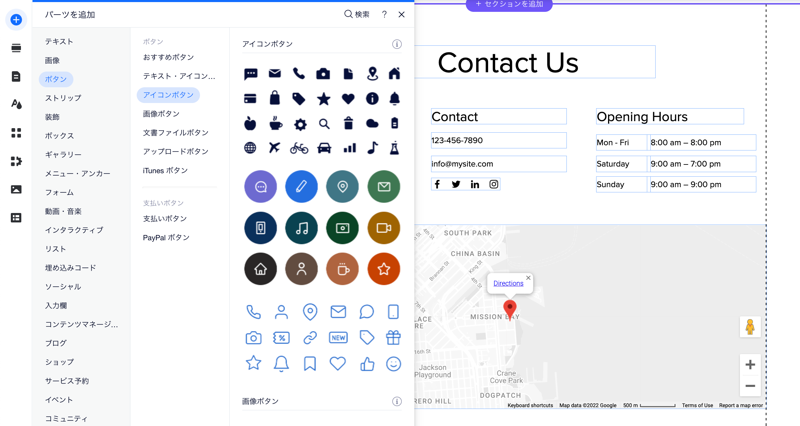
Task: Select the globe icon button
Action: 250,148
